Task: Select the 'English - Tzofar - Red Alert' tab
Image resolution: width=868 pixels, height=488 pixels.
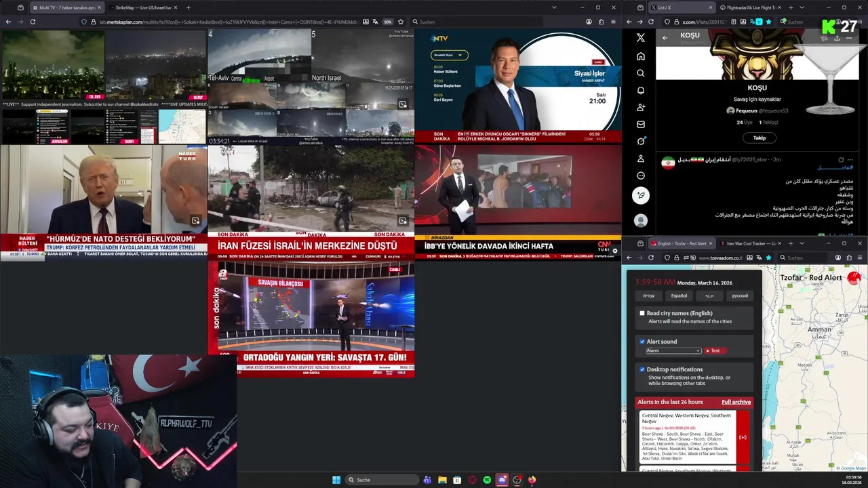Action: tap(682, 243)
